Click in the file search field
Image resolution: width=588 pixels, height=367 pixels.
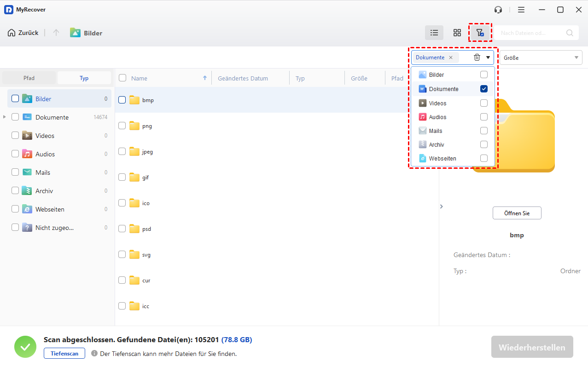click(531, 33)
